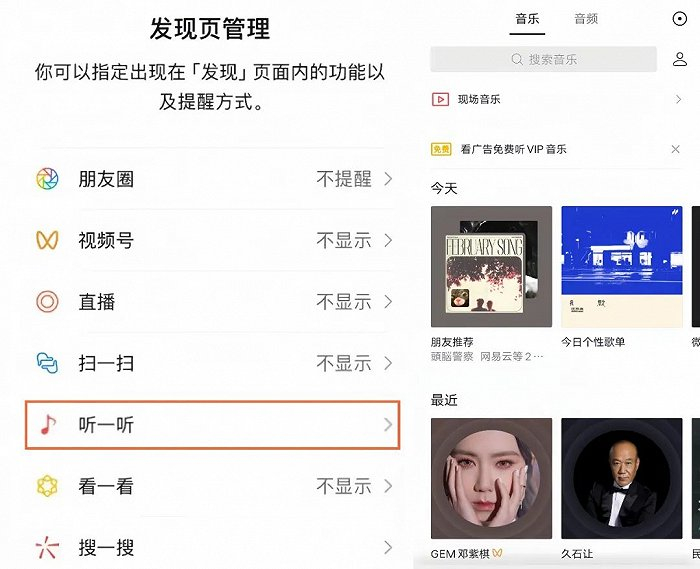Viewport: 700px width, 569px height.
Task: Tap the circular target icon at top right
Action: tap(679, 19)
